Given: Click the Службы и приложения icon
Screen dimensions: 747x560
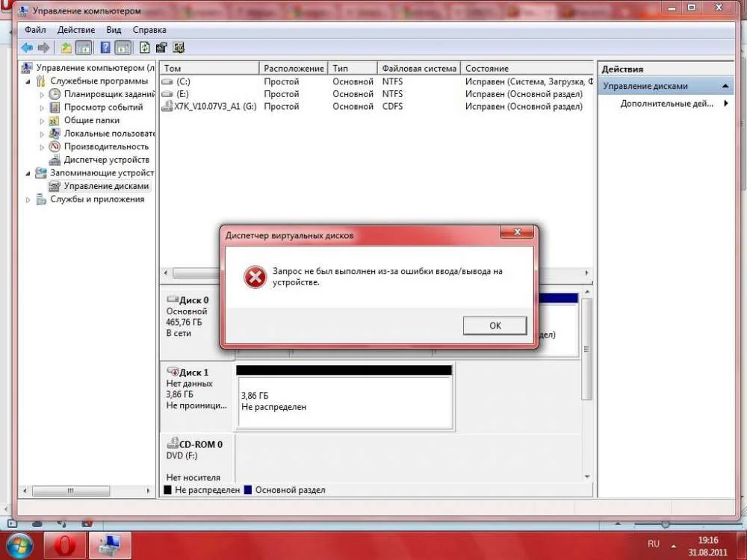Looking at the screenshot, I should (41, 199).
